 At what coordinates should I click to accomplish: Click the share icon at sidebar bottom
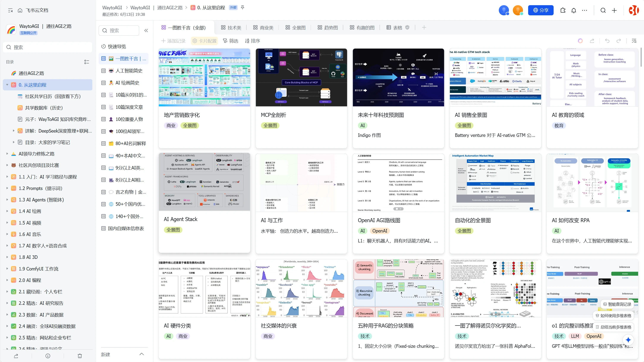(x=16, y=356)
